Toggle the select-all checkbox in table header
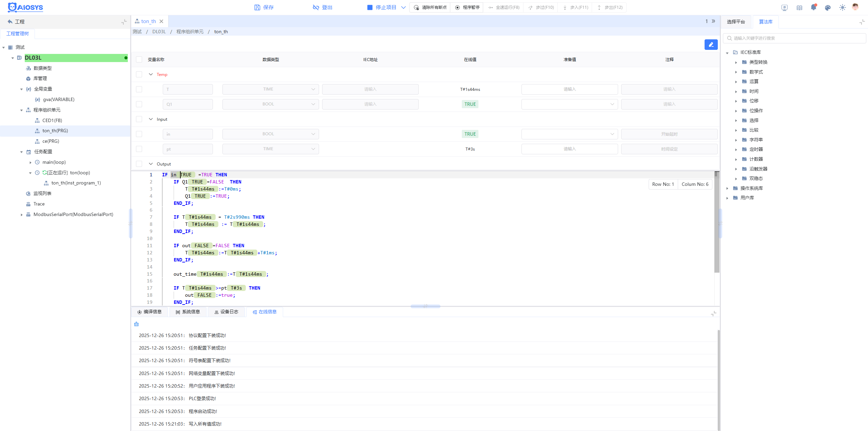This screenshot has height=431, width=868. point(139,59)
